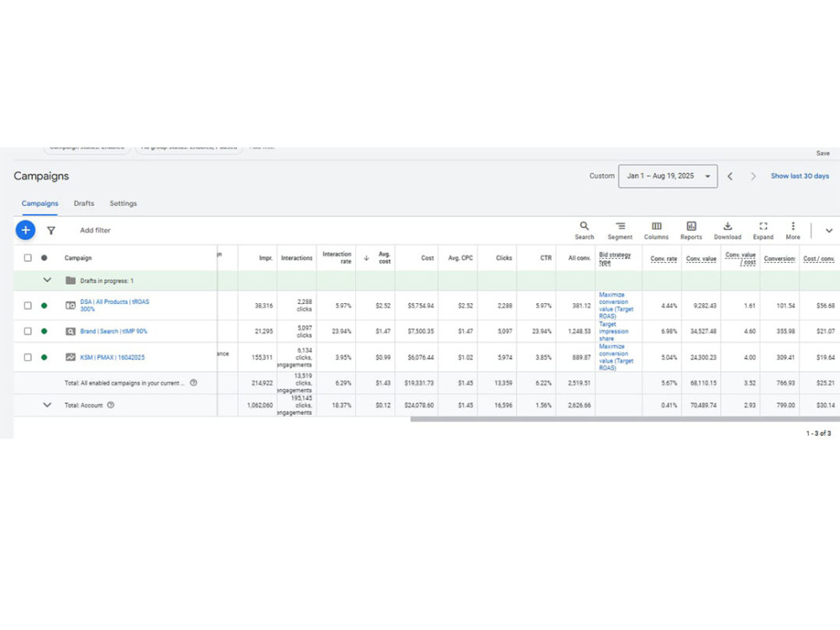Image resolution: width=840 pixels, height=630 pixels.
Task: Open Target impression share bid strategy link
Action: point(613,331)
